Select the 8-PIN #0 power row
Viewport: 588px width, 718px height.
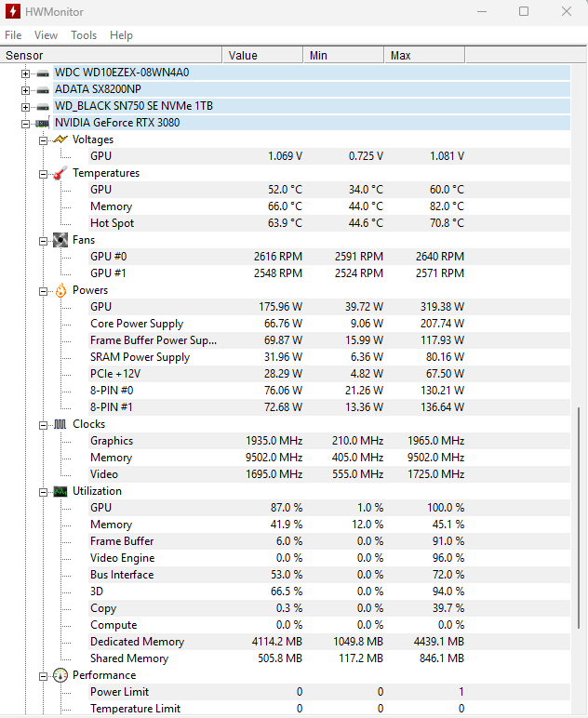(329, 390)
